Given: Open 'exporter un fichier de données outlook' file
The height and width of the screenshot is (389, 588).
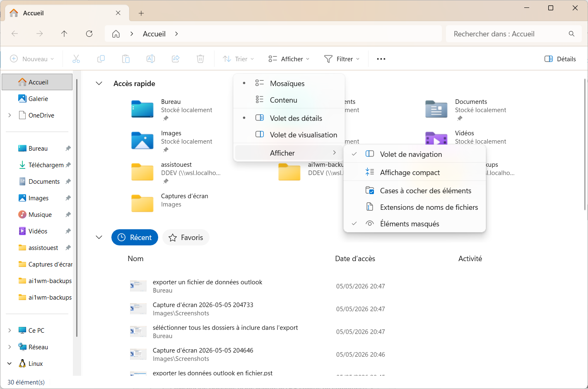Looking at the screenshot, I should [207, 282].
